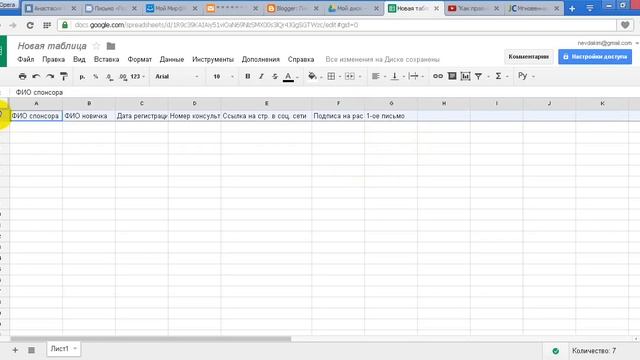640x360 pixels.
Task: Open the fill color picker
Action: tap(312, 76)
